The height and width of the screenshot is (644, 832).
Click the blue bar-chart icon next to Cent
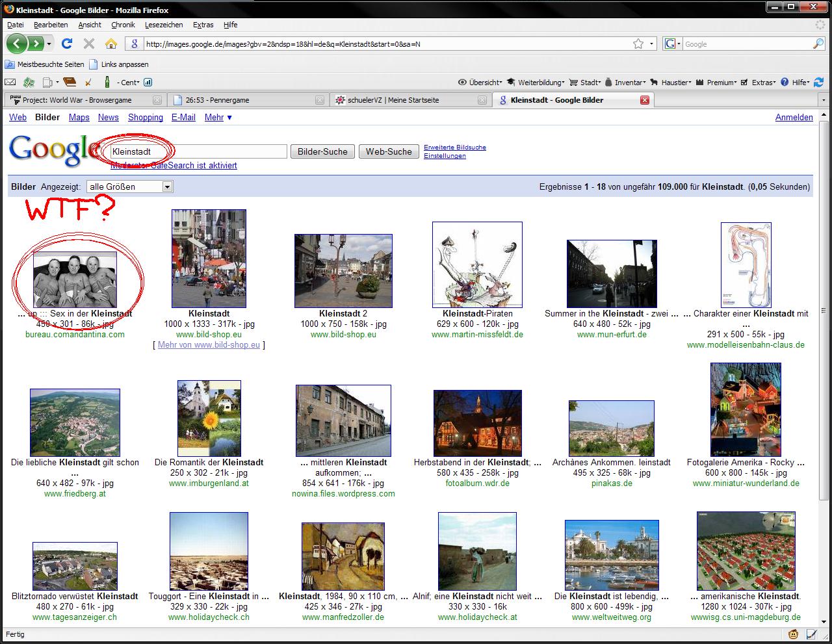(x=148, y=83)
